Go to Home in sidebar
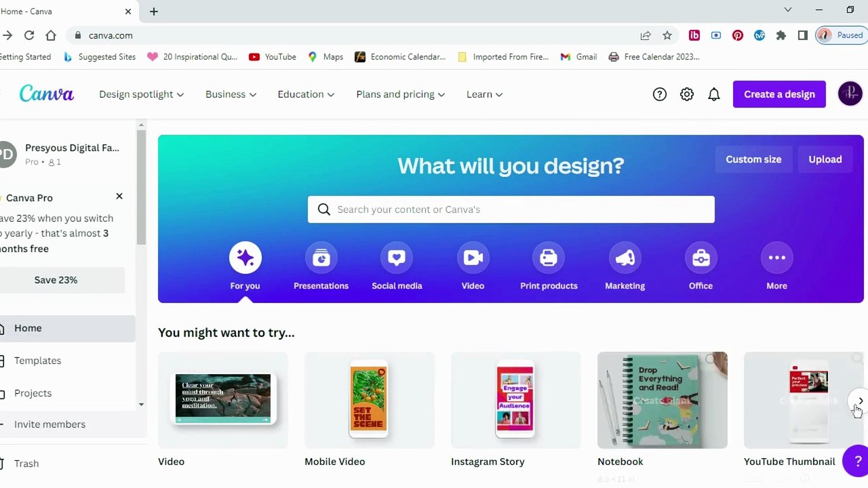Viewport: 868px width, 488px height. click(68, 328)
